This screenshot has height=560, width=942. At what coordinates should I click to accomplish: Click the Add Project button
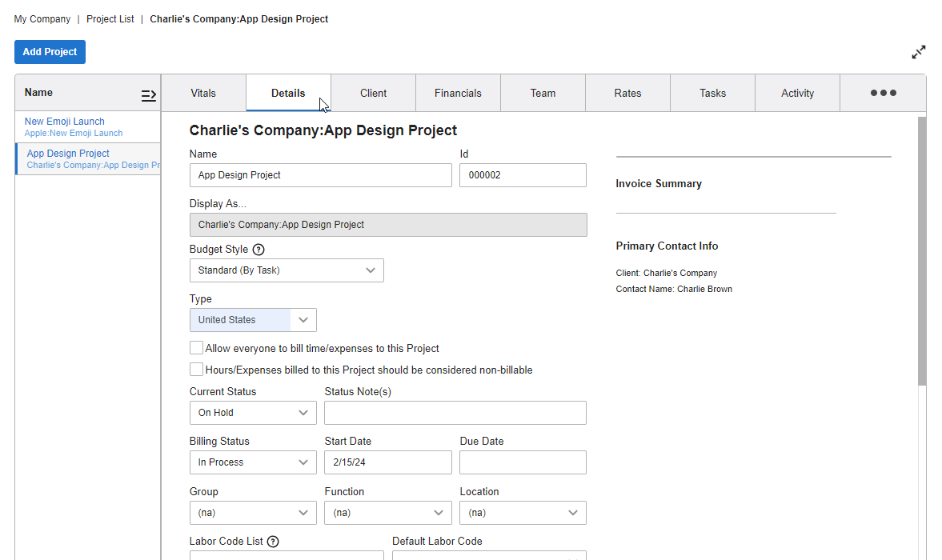(x=50, y=51)
